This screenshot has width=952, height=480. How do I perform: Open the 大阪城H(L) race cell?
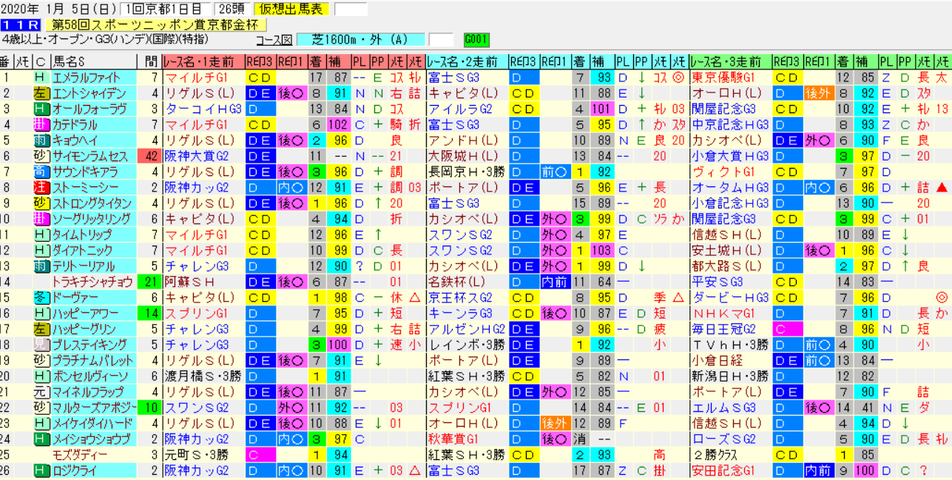(x=466, y=156)
